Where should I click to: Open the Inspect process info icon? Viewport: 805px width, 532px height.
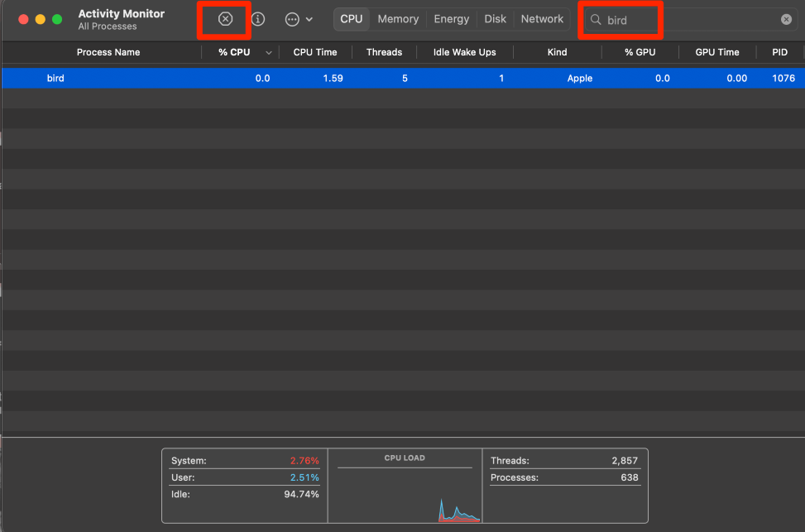[x=257, y=18]
